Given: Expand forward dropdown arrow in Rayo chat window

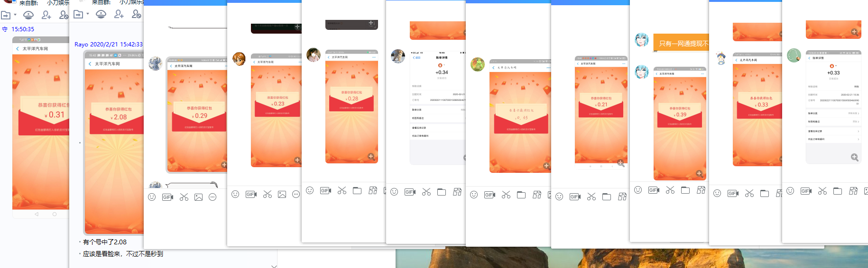Looking at the screenshot, I should click(88, 14).
